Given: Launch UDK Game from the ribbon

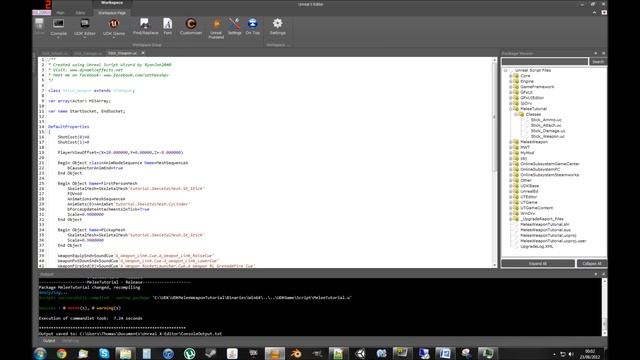Looking at the screenshot, I should pyautogui.click(x=114, y=24).
